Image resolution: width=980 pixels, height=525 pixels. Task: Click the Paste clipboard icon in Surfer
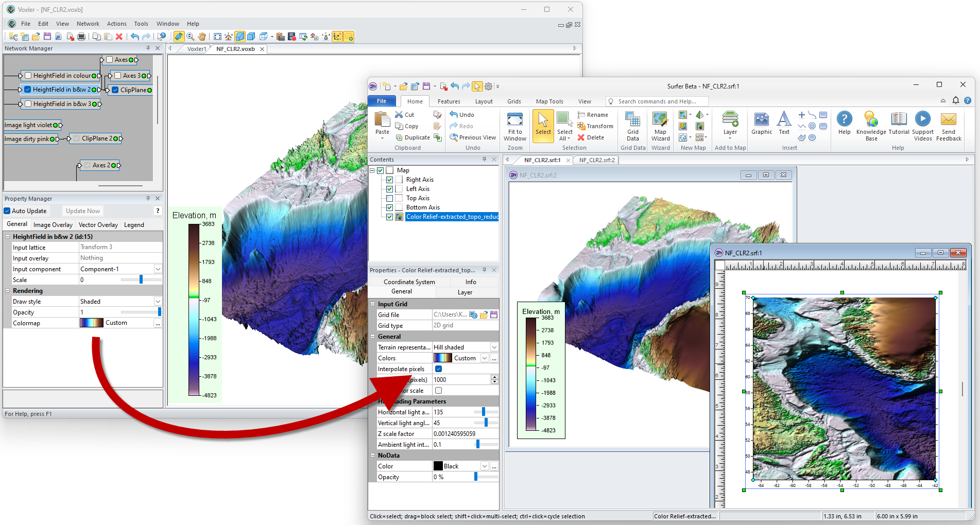click(382, 120)
